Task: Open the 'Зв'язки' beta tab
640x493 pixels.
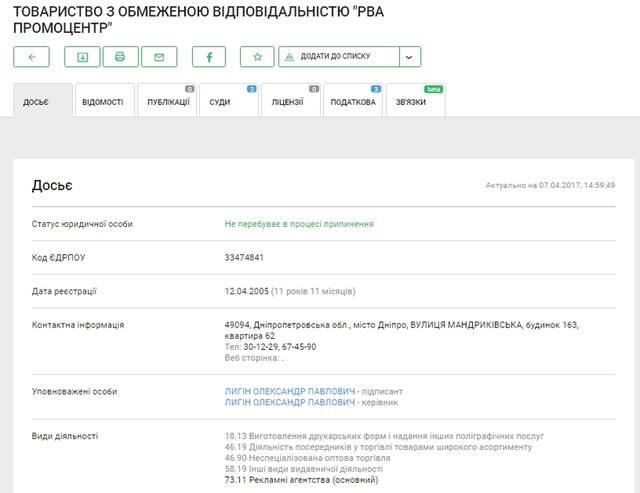Action: (x=415, y=102)
